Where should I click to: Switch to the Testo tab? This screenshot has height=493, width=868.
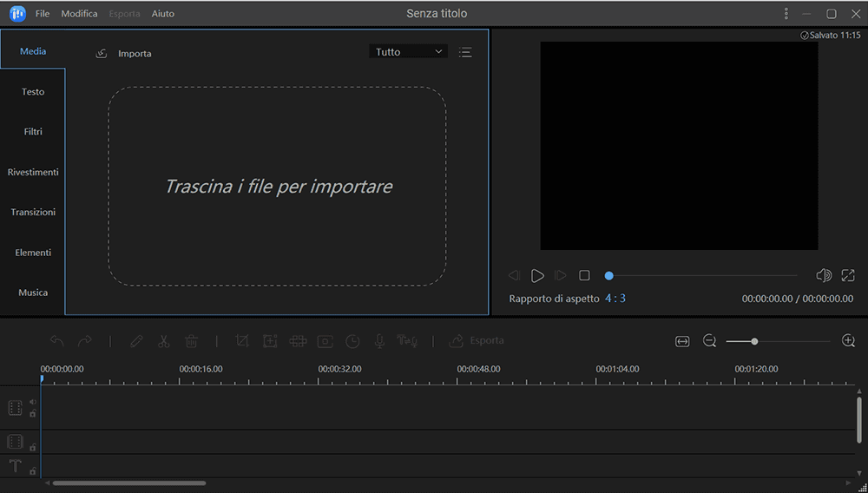[33, 92]
